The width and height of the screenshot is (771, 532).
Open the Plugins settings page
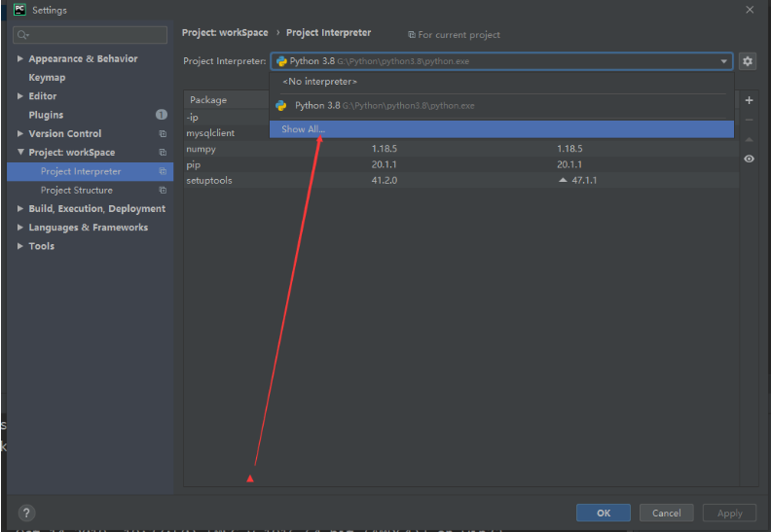(x=46, y=115)
